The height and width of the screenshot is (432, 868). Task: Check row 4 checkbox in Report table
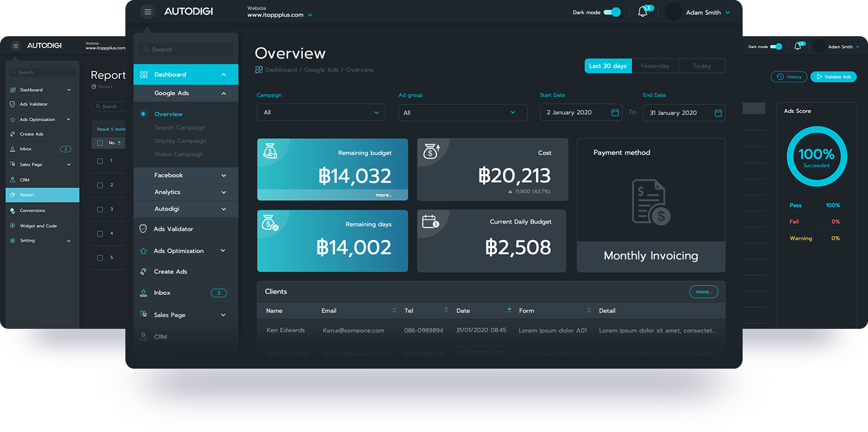tap(100, 233)
